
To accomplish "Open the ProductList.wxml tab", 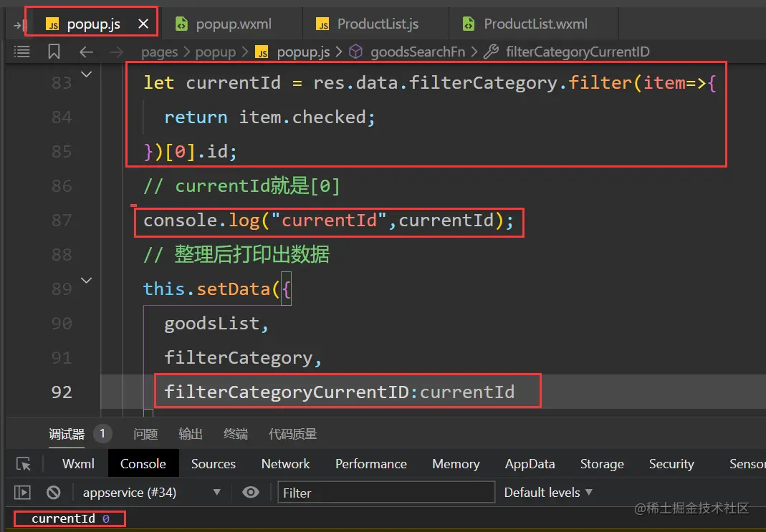I will pyautogui.click(x=526, y=24).
